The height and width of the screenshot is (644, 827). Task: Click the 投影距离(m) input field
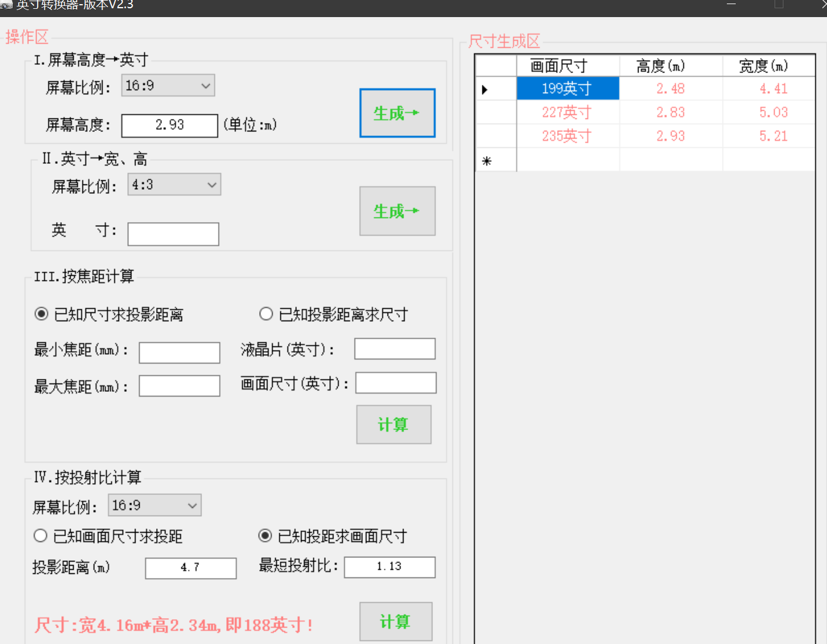[191, 568]
